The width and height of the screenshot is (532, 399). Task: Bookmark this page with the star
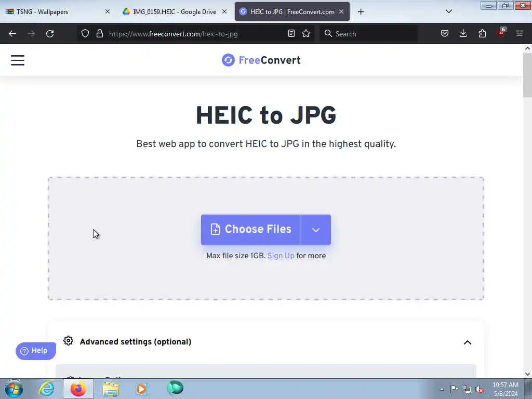point(306,33)
